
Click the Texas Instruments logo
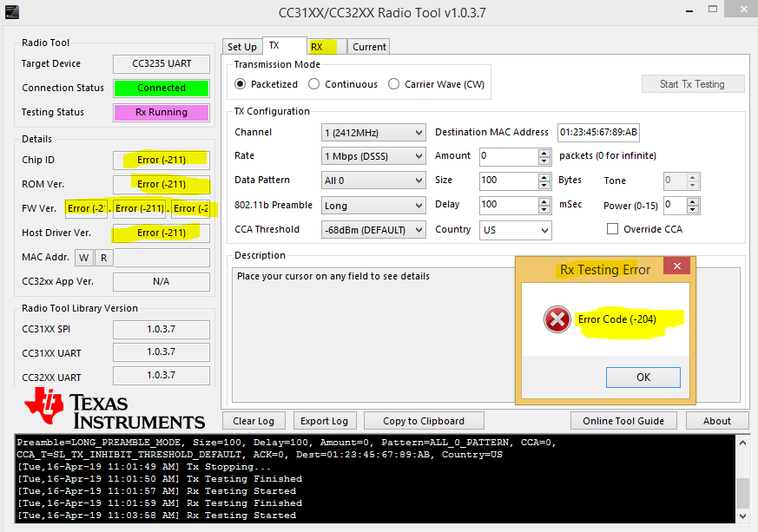115,409
